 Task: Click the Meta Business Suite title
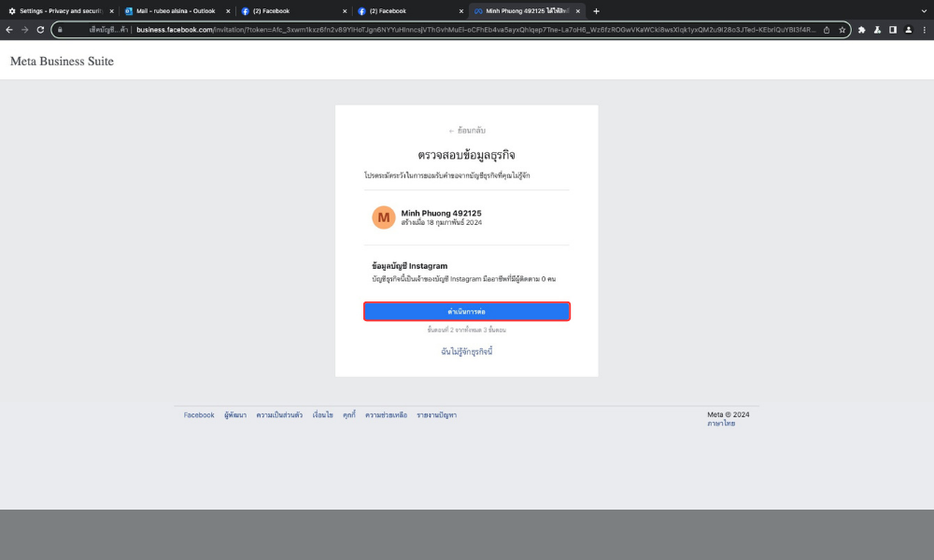coord(62,62)
